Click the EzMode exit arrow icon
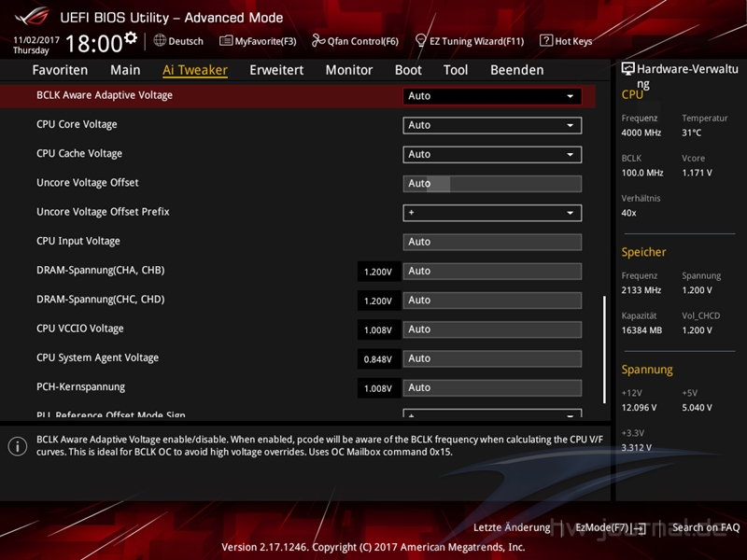 pyautogui.click(x=640, y=528)
